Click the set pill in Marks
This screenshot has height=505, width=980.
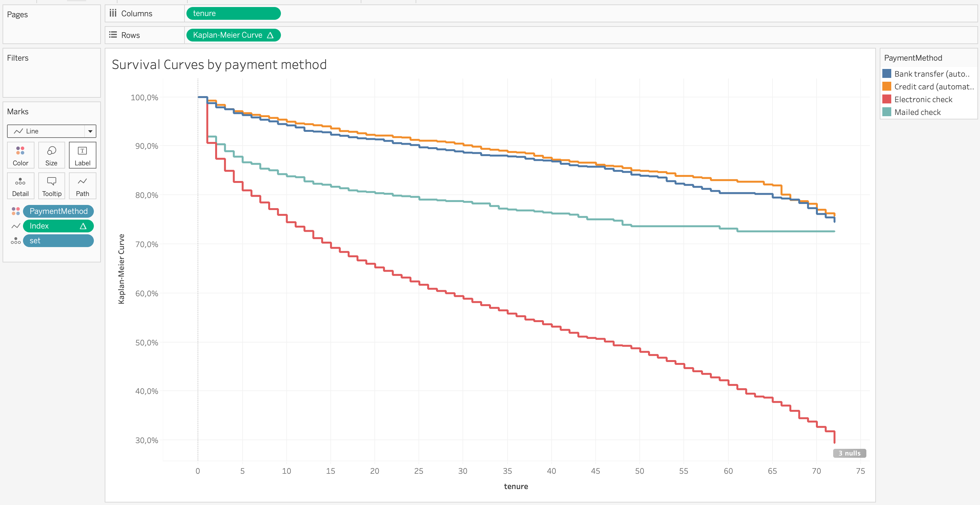58,240
